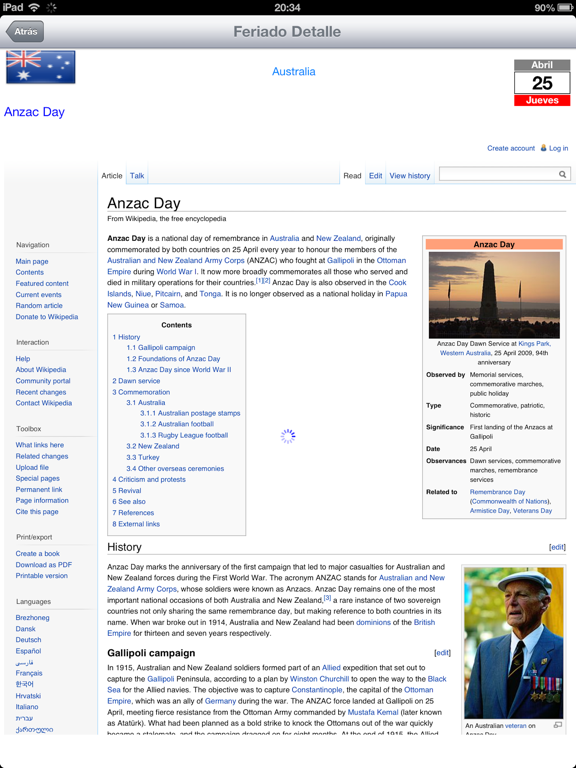
Task: Open Veterans Day link in infobox
Action: click(532, 510)
